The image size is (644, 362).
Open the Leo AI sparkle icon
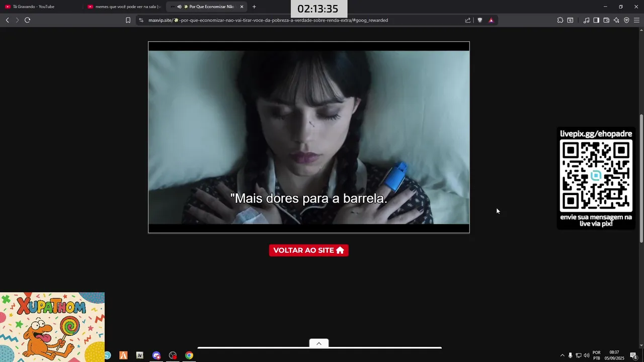pos(616,20)
